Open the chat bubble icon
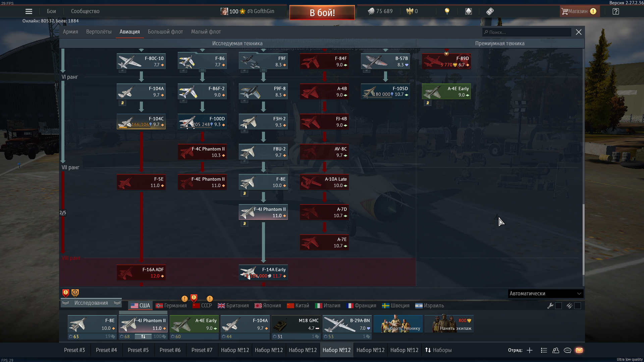 point(568,350)
